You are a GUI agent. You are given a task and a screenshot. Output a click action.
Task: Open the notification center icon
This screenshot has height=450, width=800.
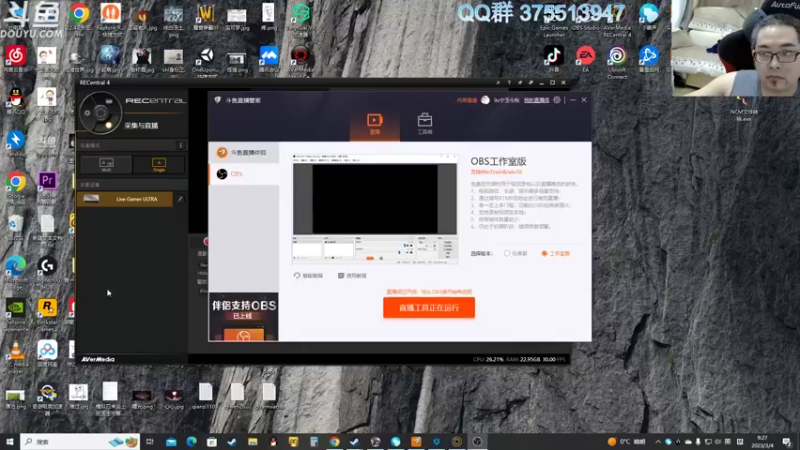pos(786,442)
